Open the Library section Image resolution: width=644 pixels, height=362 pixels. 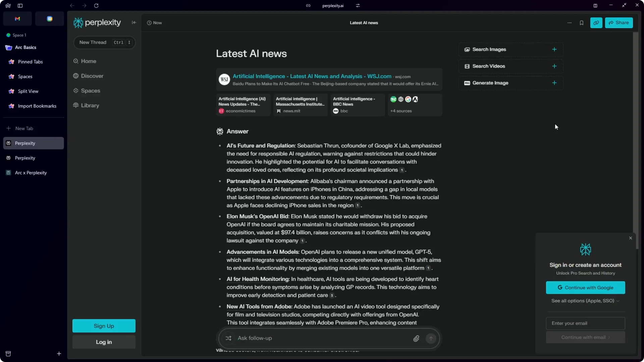90,105
